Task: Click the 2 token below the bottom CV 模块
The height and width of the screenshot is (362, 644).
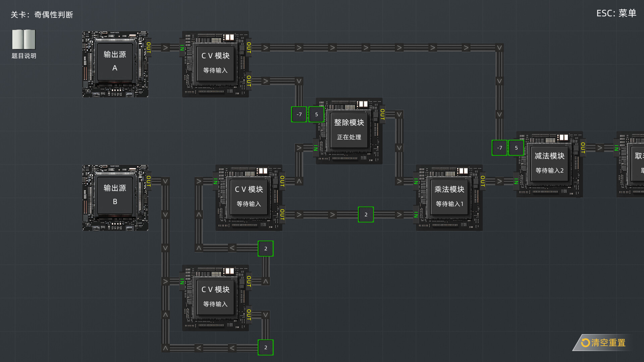Action: [265, 347]
